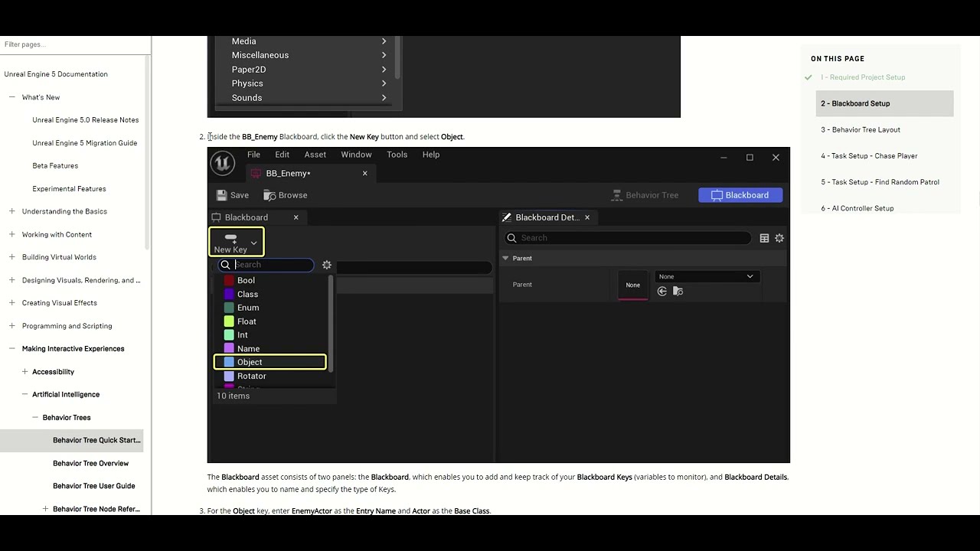Viewport: 980px width, 551px height.
Task: Expand the Accessibility tree node
Action: (x=24, y=372)
